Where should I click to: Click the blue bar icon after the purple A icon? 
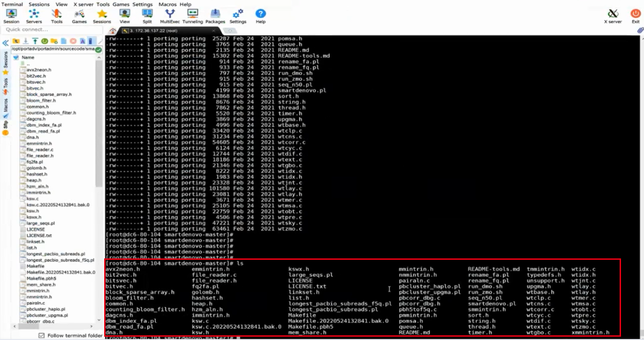pyautogui.click(x=91, y=41)
